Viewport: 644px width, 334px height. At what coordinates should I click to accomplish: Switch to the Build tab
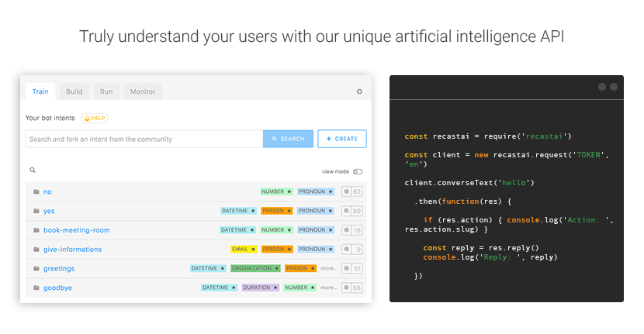74,91
